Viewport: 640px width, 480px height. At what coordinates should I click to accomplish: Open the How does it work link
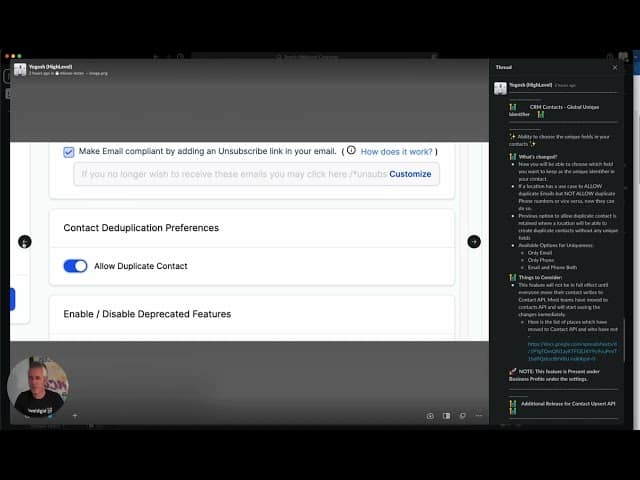[395, 151]
